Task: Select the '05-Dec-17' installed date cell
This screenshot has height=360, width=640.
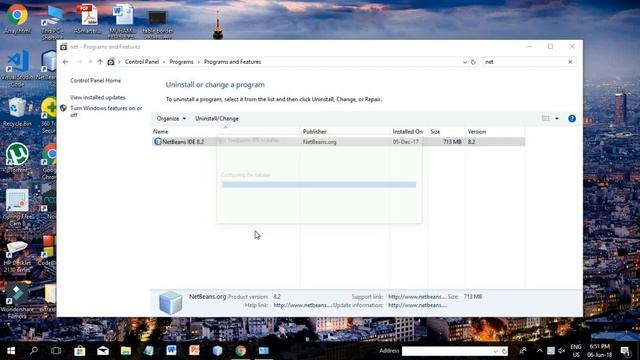Action: tap(406, 142)
